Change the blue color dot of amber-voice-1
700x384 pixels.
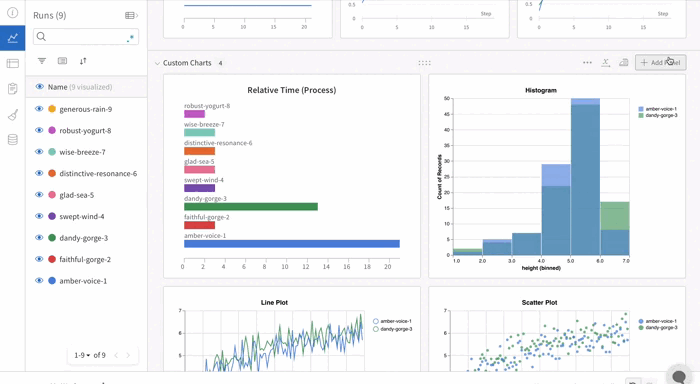tap(52, 280)
